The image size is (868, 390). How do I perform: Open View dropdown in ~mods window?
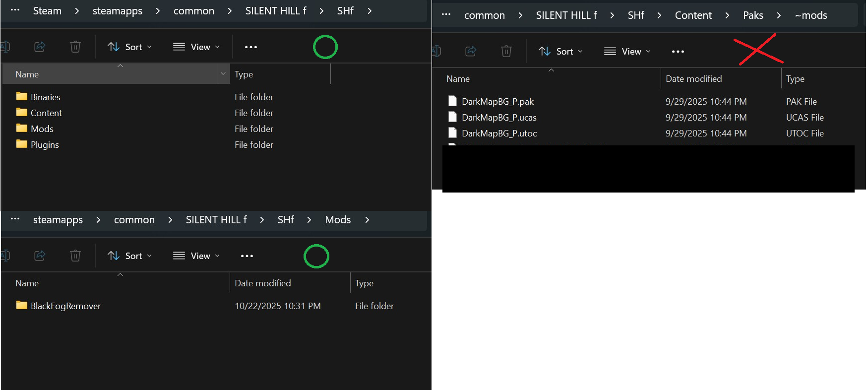pyautogui.click(x=627, y=52)
